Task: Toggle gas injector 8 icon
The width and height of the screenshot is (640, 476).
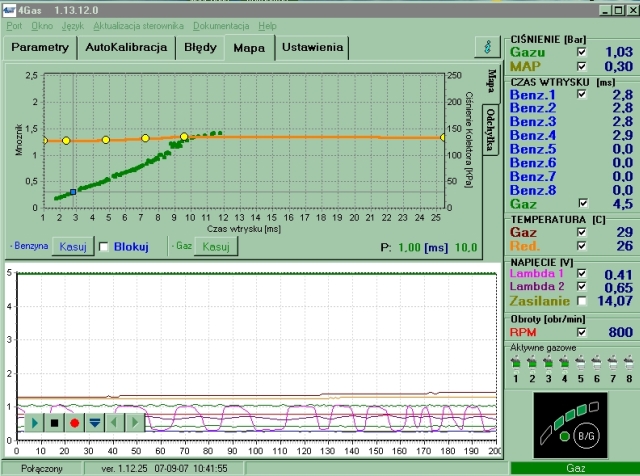Action: coord(629,363)
